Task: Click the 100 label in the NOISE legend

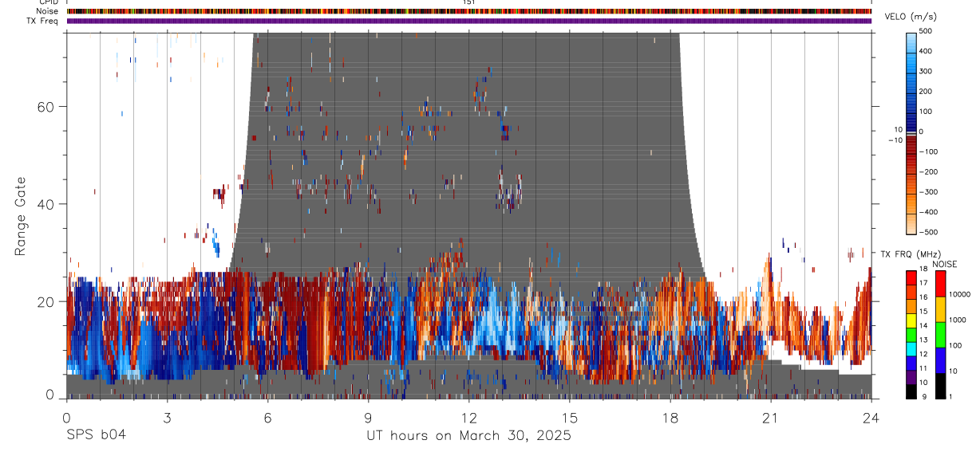Action: pos(954,346)
